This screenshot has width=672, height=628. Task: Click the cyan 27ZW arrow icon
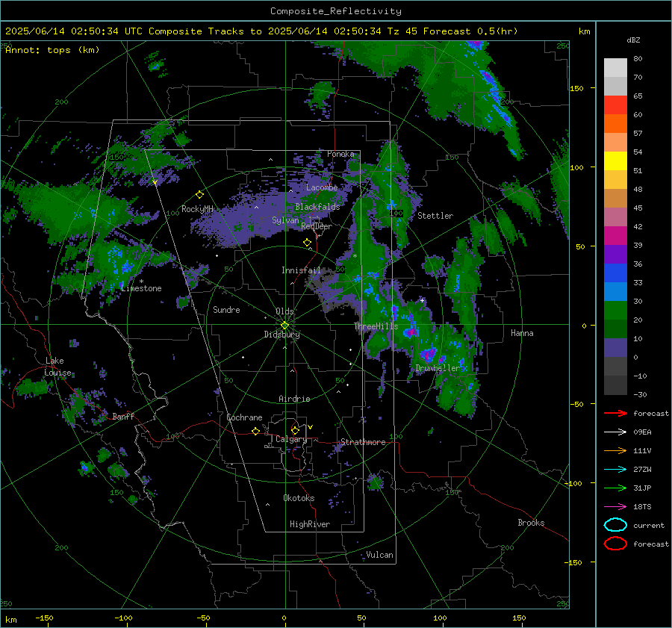(x=615, y=470)
